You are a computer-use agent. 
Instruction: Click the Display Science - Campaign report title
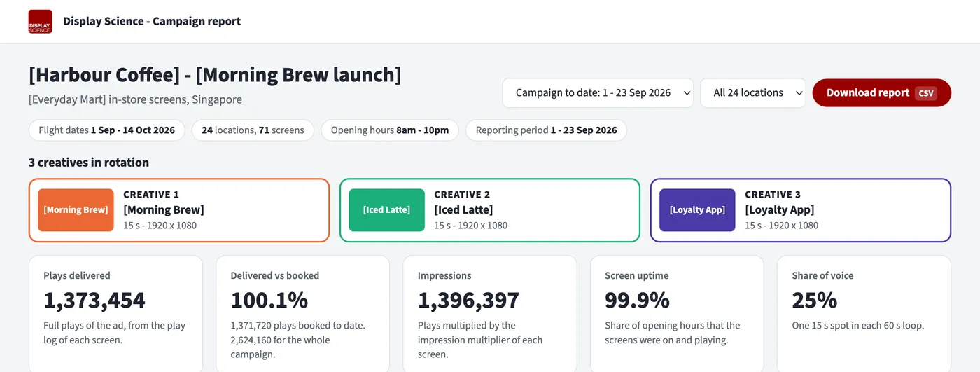pos(152,21)
